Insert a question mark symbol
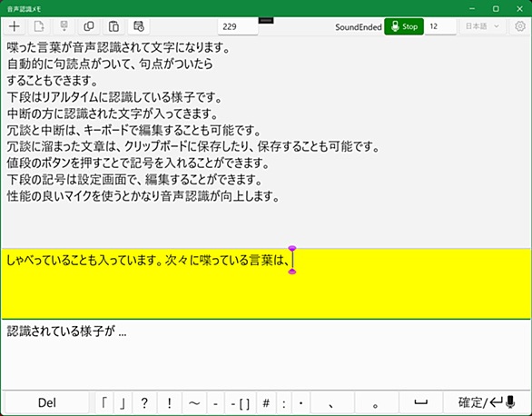 [x=144, y=402]
